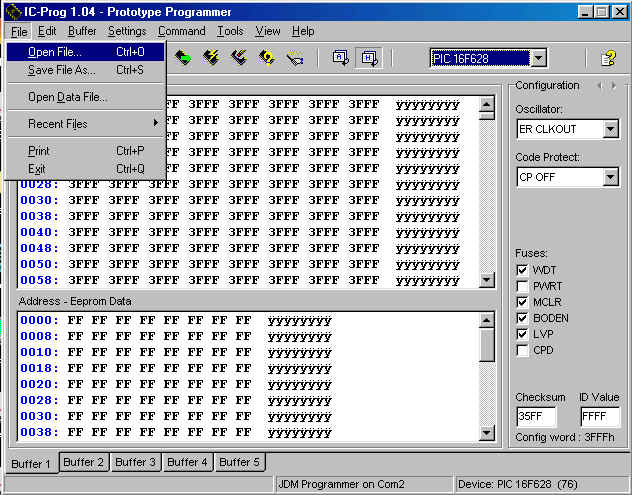Click the Checksum field showing 35FF
The image size is (632, 495).
click(x=536, y=416)
